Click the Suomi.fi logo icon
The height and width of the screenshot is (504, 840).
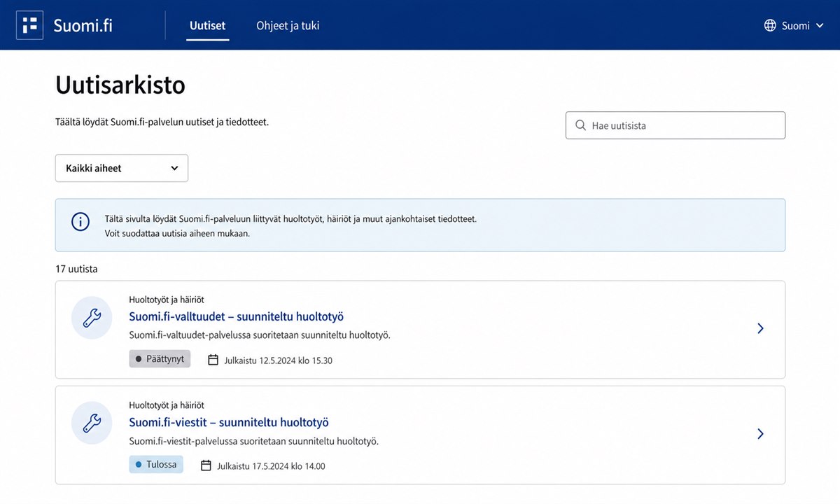click(29, 25)
